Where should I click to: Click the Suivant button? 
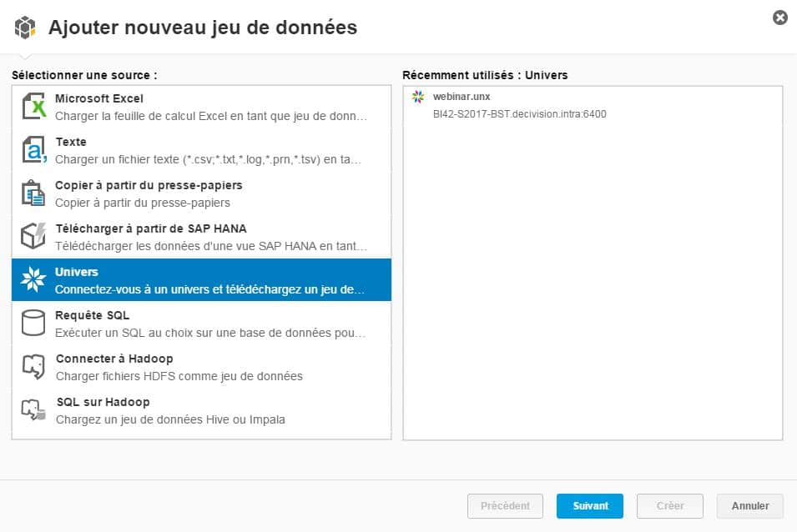(590, 505)
